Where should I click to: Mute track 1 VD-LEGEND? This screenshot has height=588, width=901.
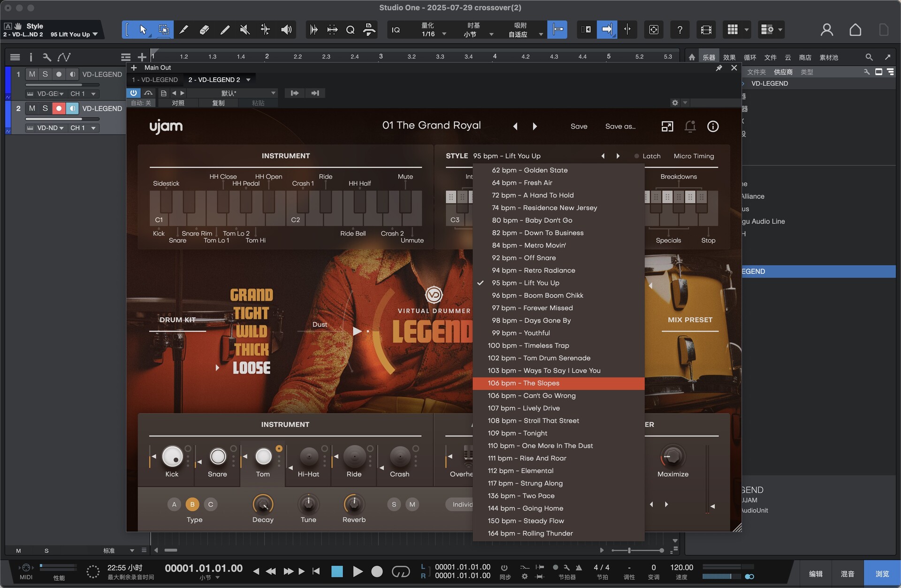coord(32,74)
